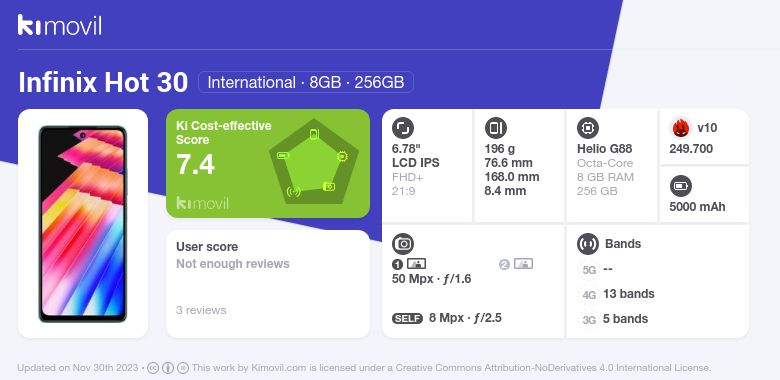
Task: Select the International 8GB 256GB variant badge
Action: [x=305, y=82]
